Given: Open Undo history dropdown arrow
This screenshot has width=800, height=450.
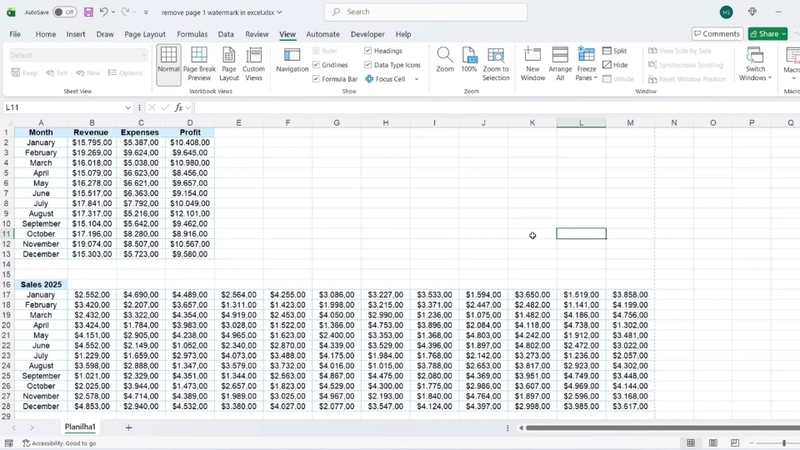Looking at the screenshot, I should [x=113, y=12].
